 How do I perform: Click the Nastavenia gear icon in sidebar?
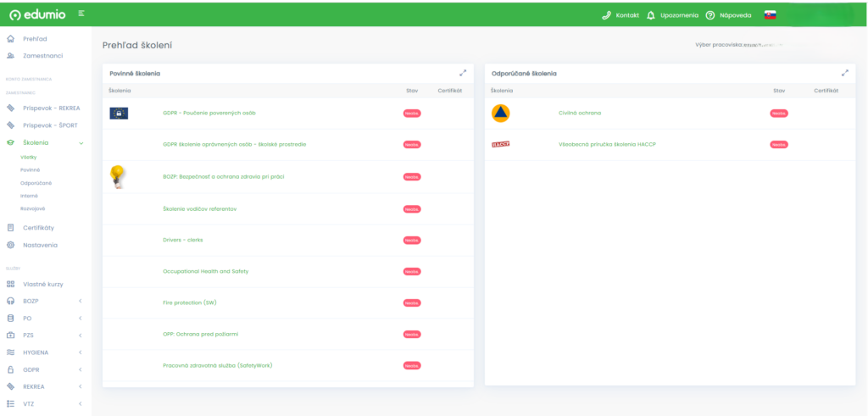tap(10, 245)
